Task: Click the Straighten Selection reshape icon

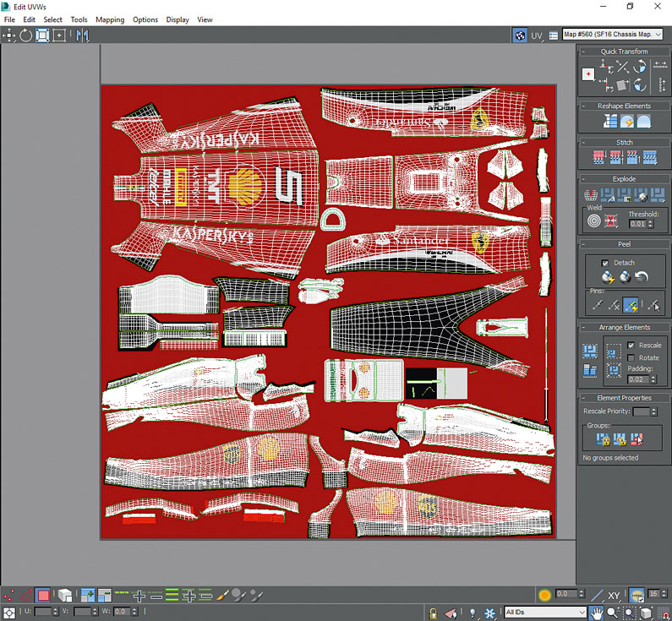Action: pos(609,121)
